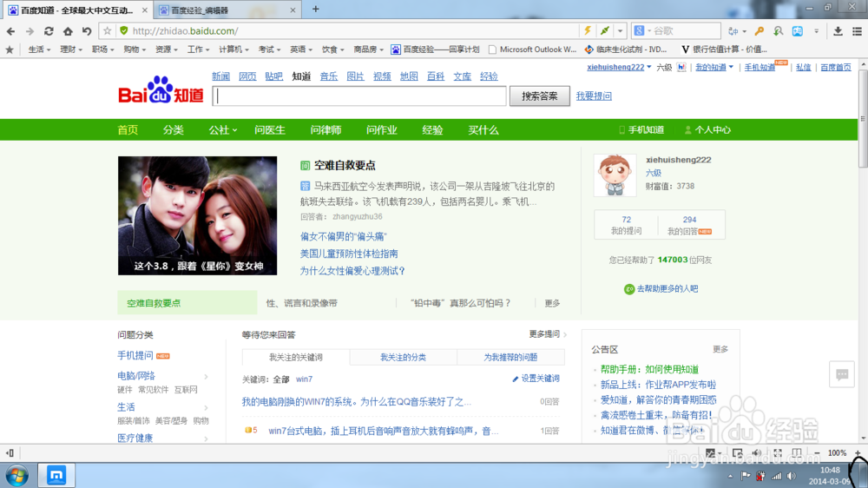
Task: Open the downloads arrow icon
Action: click(x=838, y=31)
